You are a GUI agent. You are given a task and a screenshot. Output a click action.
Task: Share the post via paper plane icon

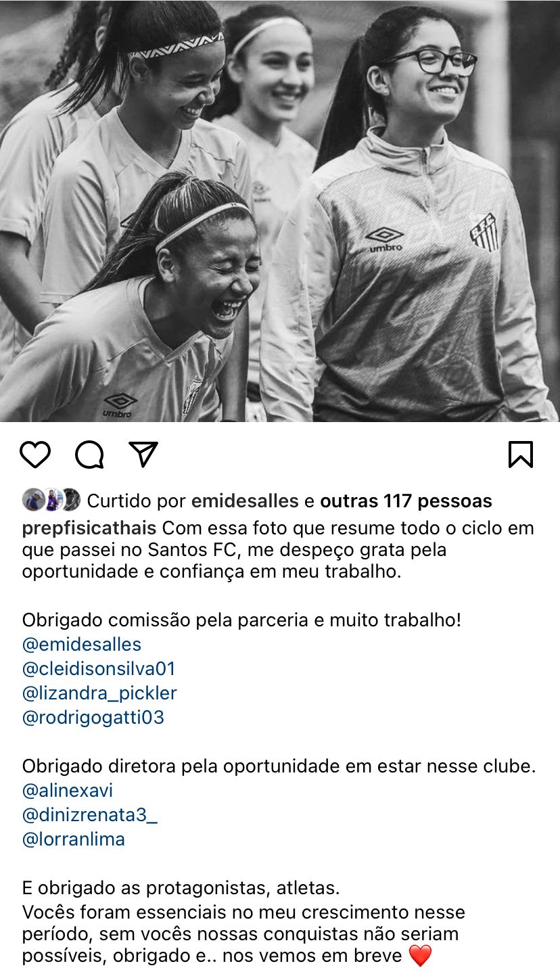click(143, 455)
